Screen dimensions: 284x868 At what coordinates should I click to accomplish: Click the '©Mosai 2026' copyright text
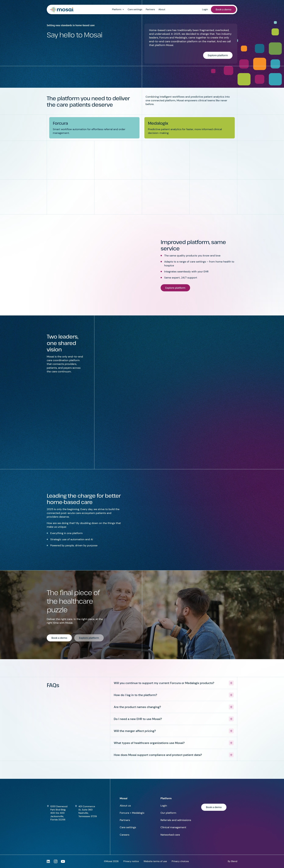click(x=111, y=861)
